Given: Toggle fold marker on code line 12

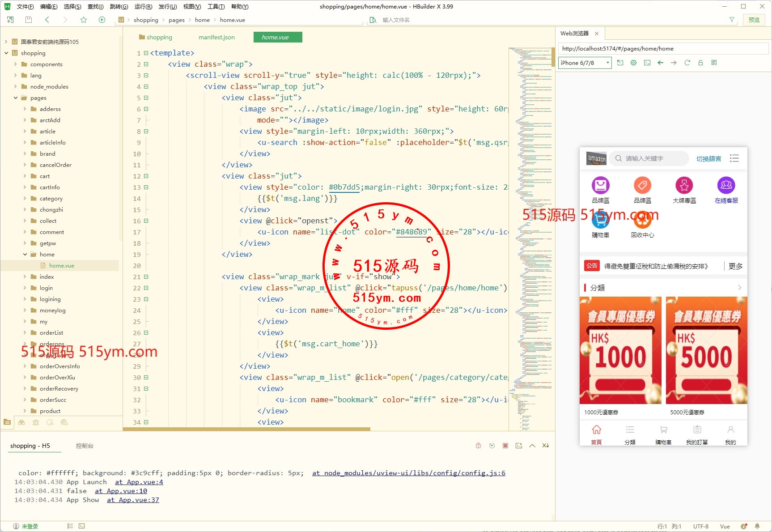Looking at the screenshot, I should (146, 176).
